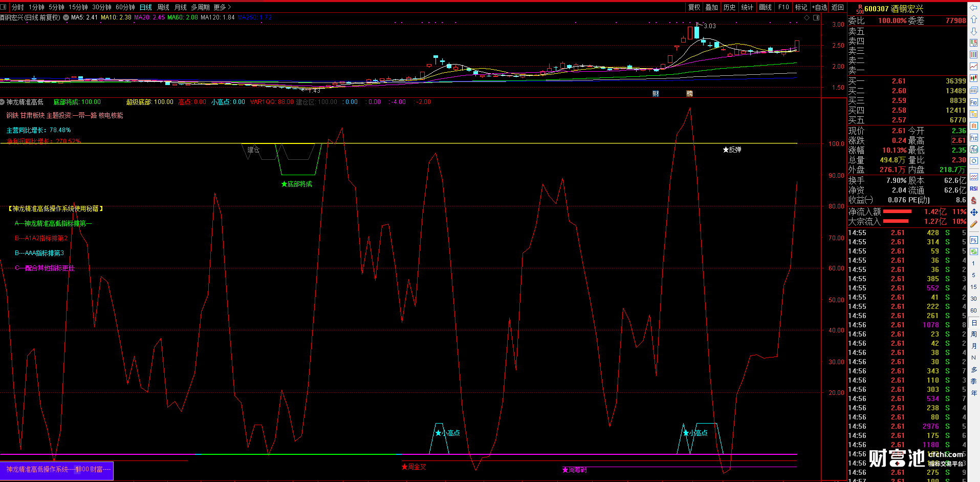The image size is (980, 482).
Task: Select the blue four-way move arrows icon
Action: [x=973, y=212]
